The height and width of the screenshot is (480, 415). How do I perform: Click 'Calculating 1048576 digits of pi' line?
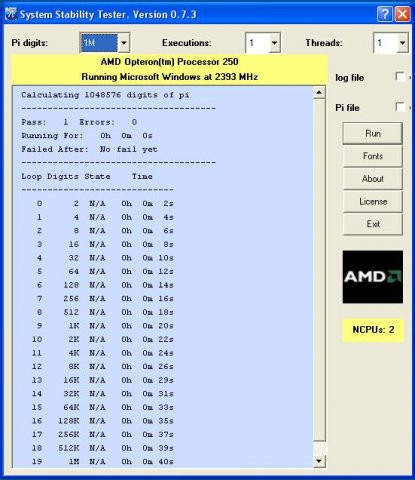point(105,95)
